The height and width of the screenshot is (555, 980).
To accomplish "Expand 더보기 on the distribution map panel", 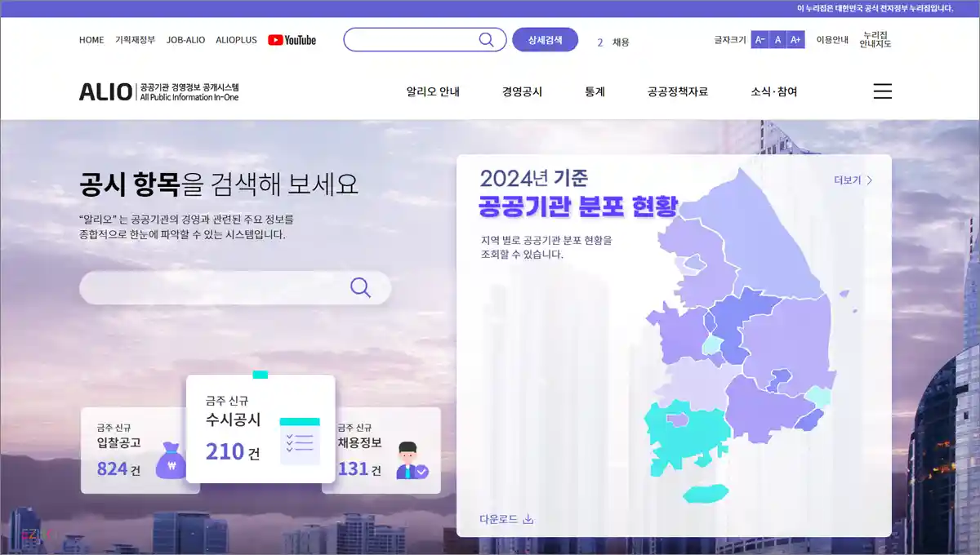I will (x=852, y=181).
